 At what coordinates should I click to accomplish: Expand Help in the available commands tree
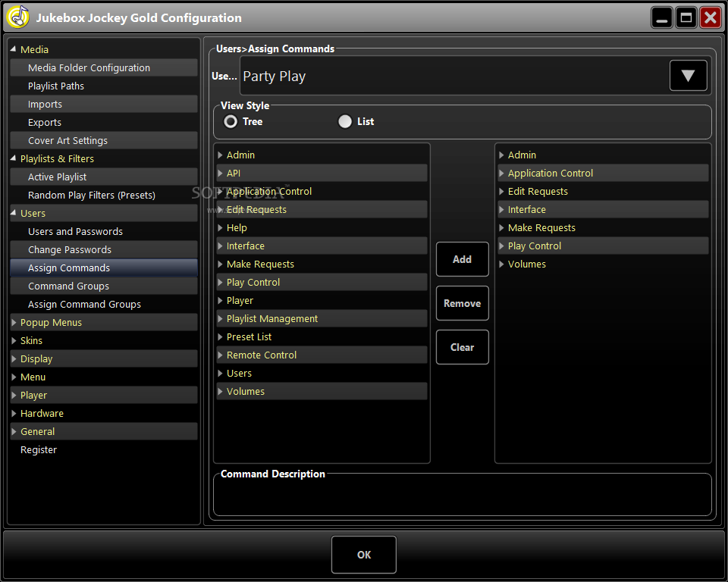pyautogui.click(x=220, y=228)
